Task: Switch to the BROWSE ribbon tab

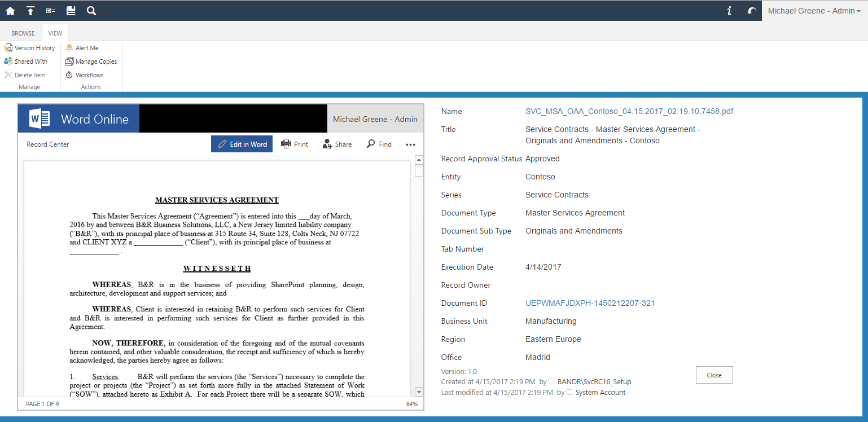Action: 23,33
